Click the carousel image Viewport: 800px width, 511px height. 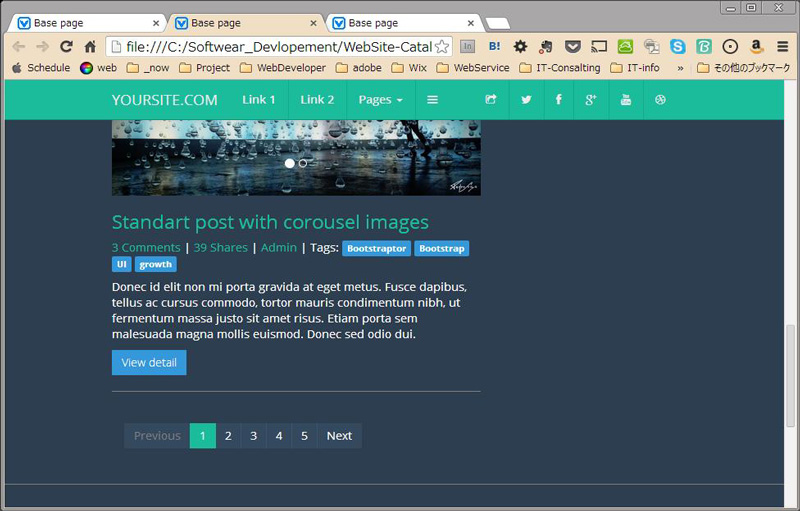click(x=296, y=158)
